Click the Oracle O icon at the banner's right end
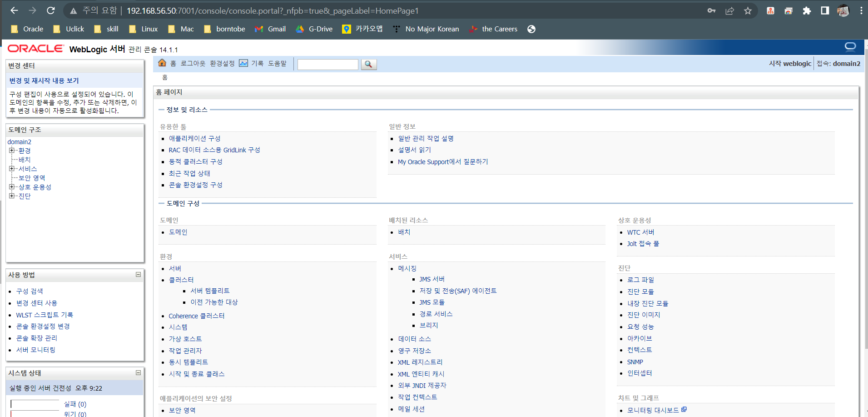The width and height of the screenshot is (868, 417). click(850, 47)
